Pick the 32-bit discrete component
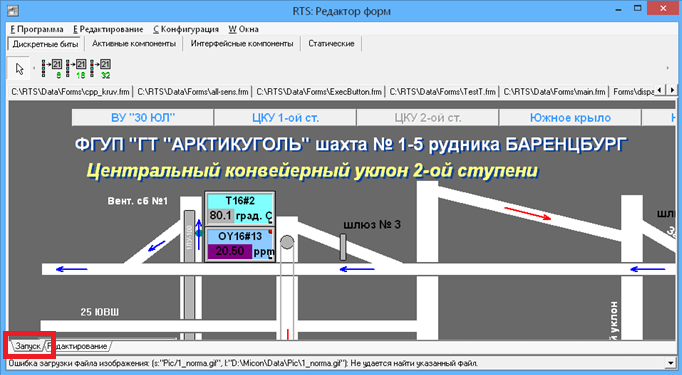The height and width of the screenshot is (375, 682). click(100, 69)
